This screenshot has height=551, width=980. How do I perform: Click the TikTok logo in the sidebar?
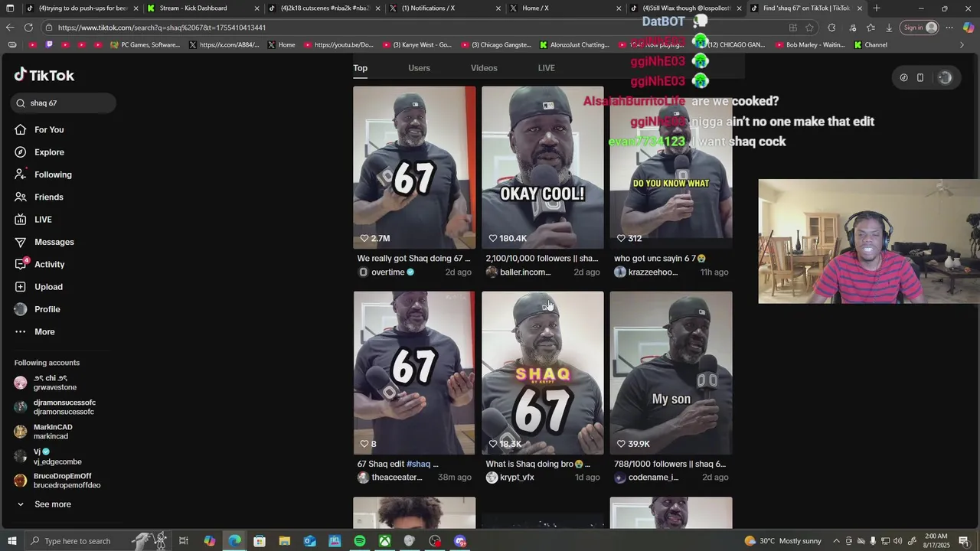[x=44, y=75]
